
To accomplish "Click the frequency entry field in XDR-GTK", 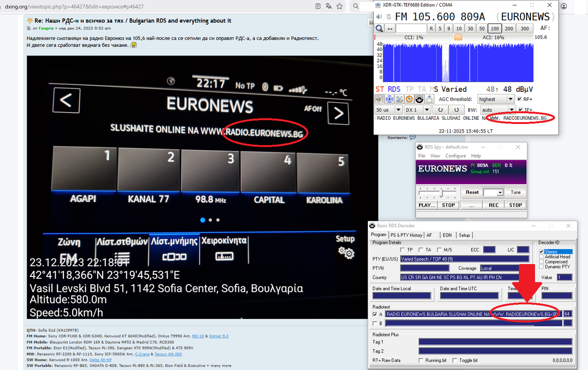I will (x=411, y=28).
